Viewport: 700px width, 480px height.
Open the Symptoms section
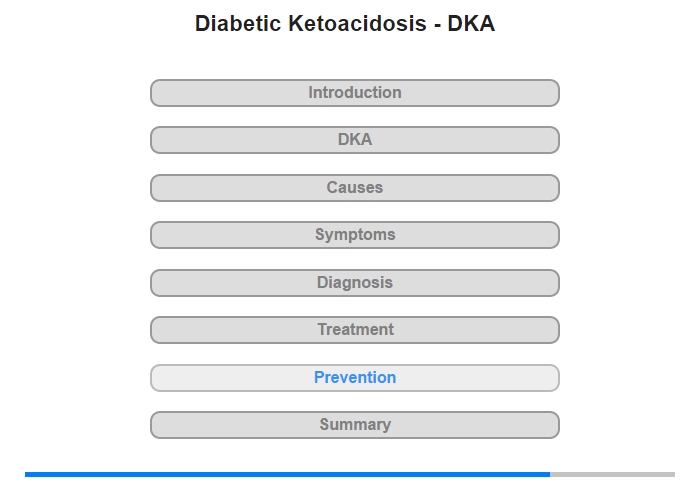pos(354,235)
